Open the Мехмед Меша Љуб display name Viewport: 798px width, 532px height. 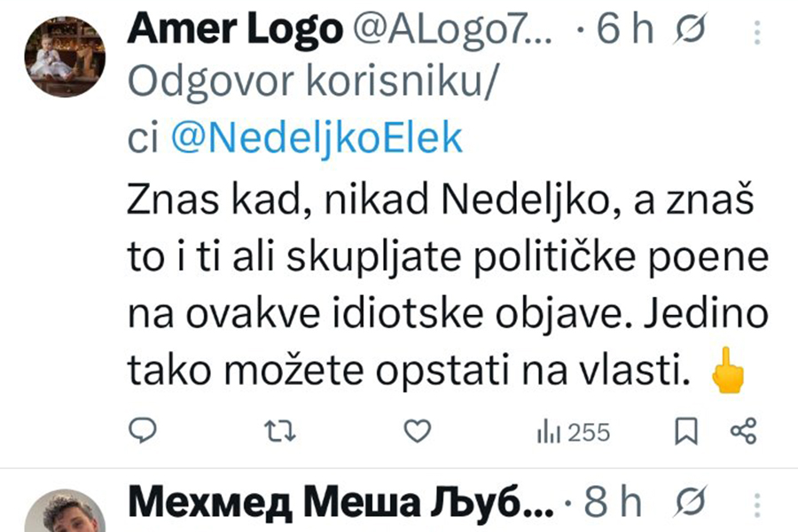point(340,505)
